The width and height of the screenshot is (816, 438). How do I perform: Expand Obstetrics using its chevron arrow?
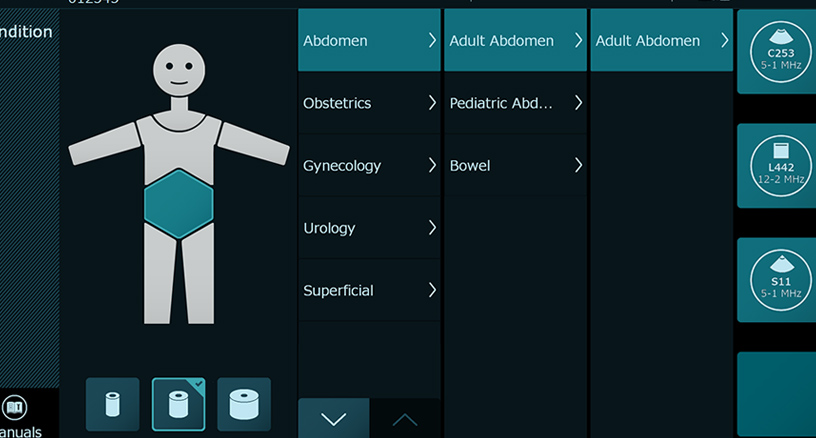pos(432,103)
